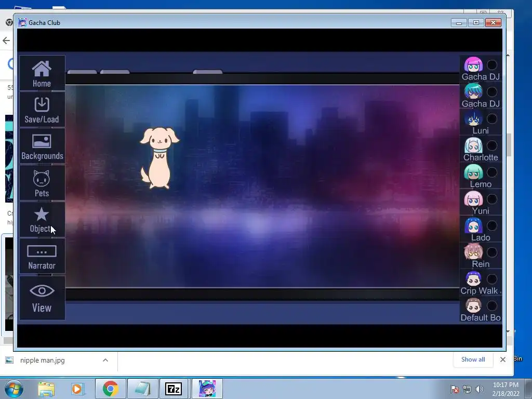Toggle the circle next to Lemo
This screenshot has height=399, width=532.
(x=492, y=172)
